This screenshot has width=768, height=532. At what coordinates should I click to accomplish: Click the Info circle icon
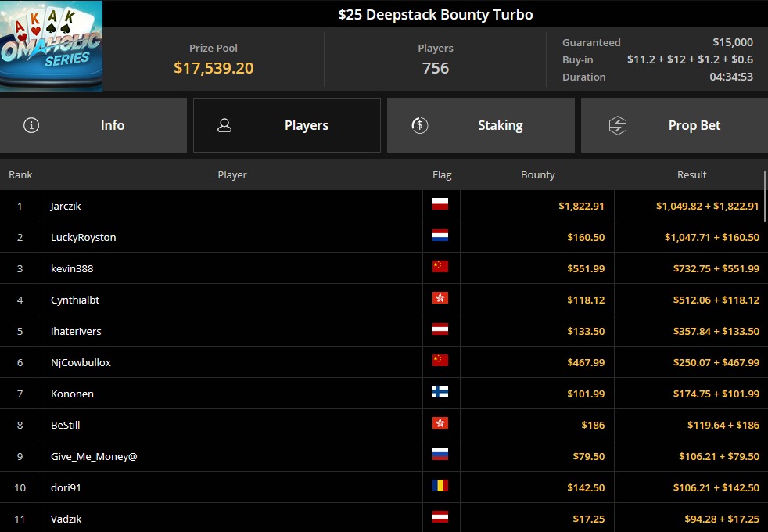(31, 125)
